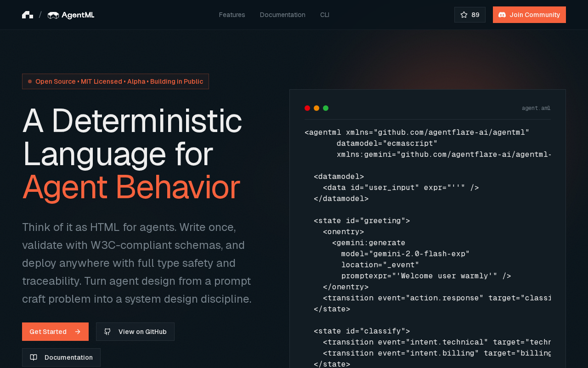Click the <gemini:generate code line
This screenshot has width=588, height=368.
[x=369, y=243]
